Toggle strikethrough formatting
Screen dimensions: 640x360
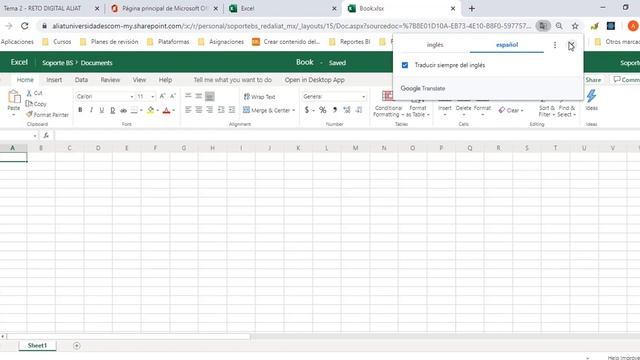pyautogui.click(x=123, y=110)
